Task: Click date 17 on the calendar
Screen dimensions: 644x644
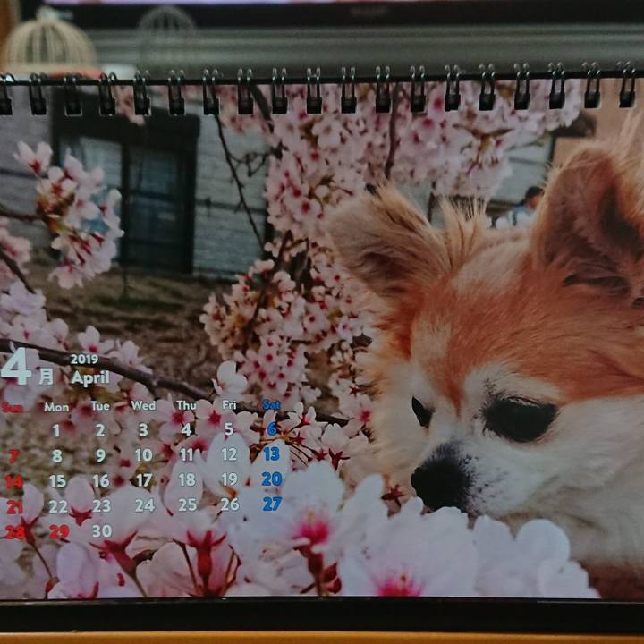Action: point(143,479)
